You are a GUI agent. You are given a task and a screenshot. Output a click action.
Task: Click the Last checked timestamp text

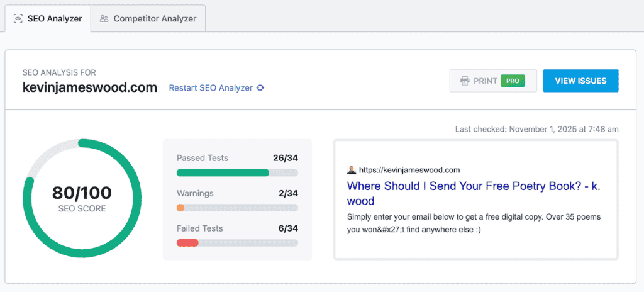(x=537, y=129)
